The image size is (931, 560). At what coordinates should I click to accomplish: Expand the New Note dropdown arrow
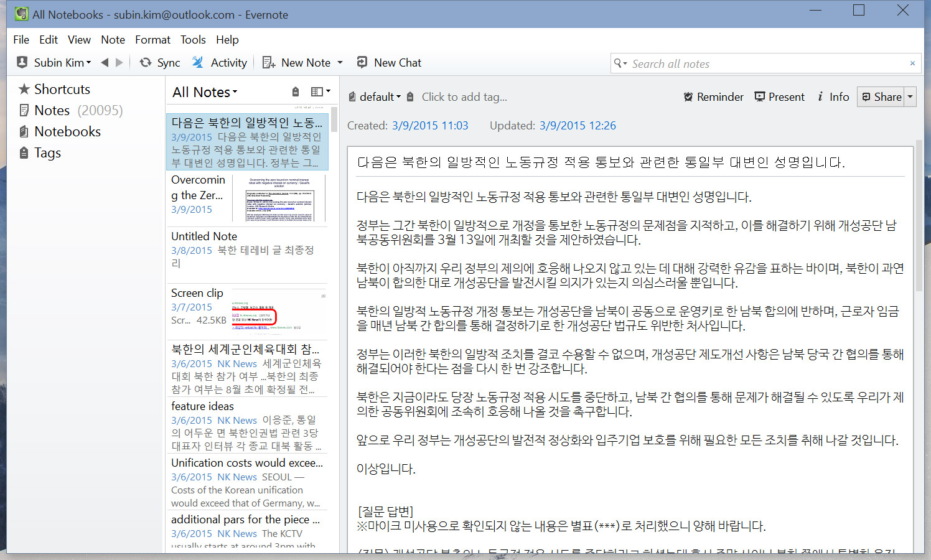tap(340, 63)
